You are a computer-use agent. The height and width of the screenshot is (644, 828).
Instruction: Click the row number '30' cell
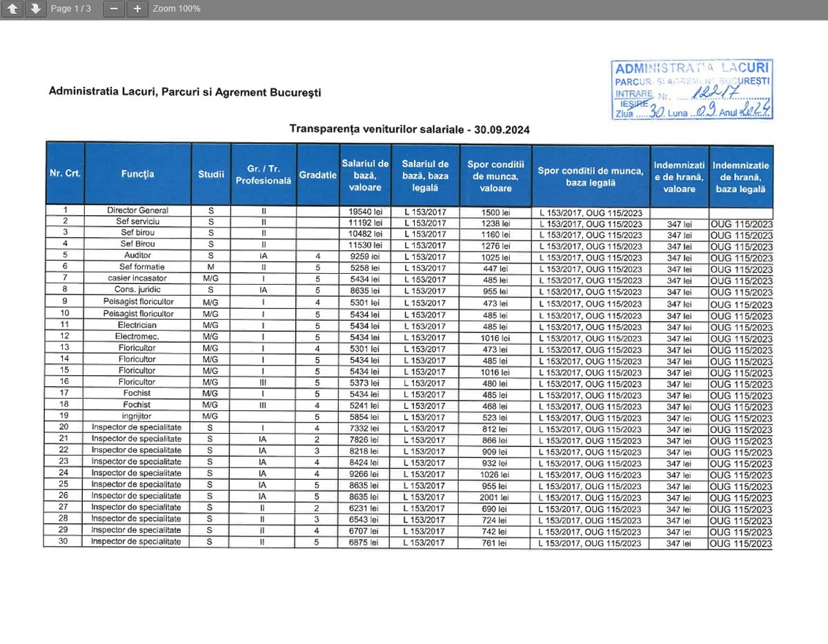pos(64,541)
